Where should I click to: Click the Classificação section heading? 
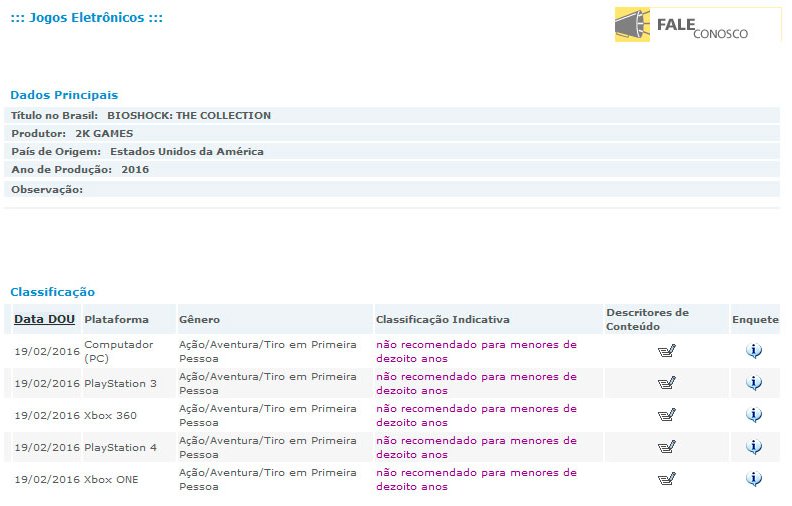[x=53, y=292]
